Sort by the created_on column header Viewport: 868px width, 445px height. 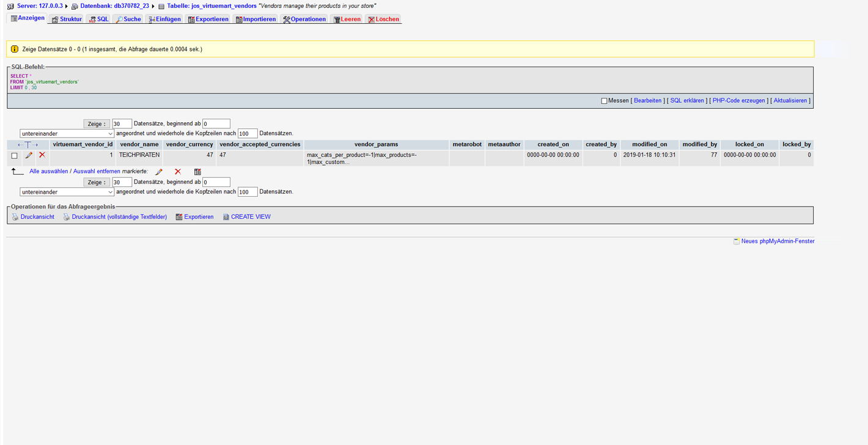click(x=553, y=145)
